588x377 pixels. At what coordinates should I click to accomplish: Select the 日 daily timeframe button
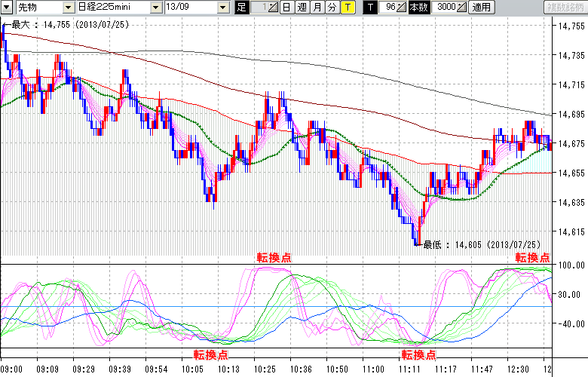(286, 8)
